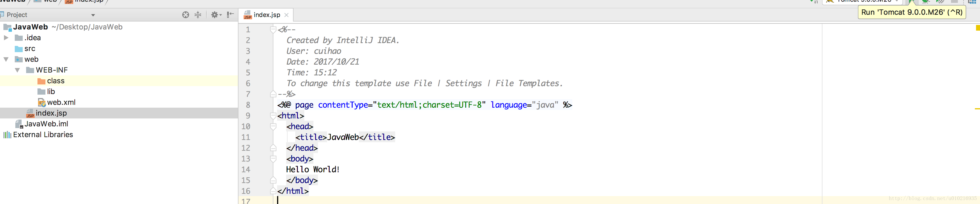
Task: Click Scroll from Source crosshair icon
Action: tap(185, 15)
